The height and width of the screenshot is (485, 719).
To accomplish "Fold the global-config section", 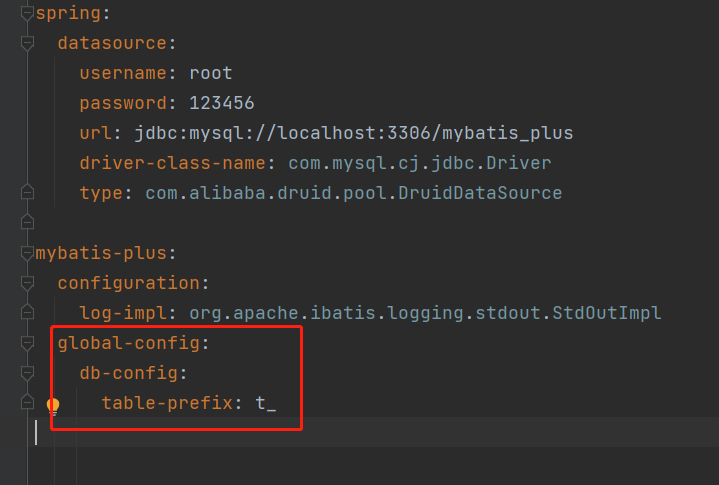I will pyautogui.click(x=27, y=343).
